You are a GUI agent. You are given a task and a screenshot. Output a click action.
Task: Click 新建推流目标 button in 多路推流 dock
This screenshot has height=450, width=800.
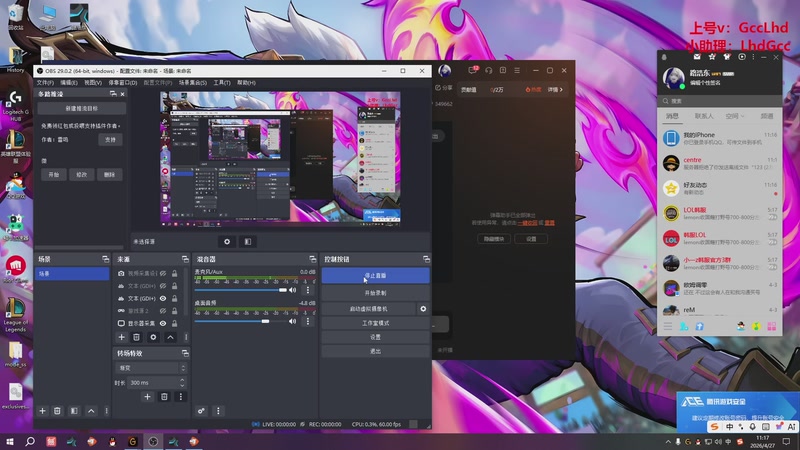[82, 108]
